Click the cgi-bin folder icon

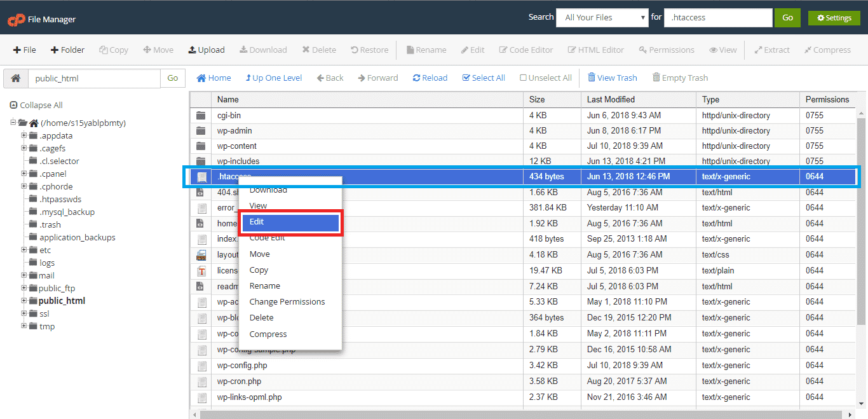tap(201, 115)
